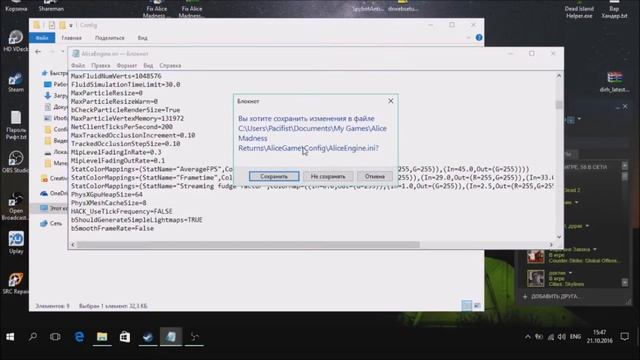Open the Windows Start menu
The width and height of the screenshot is (640, 360).
click(x=10, y=336)
